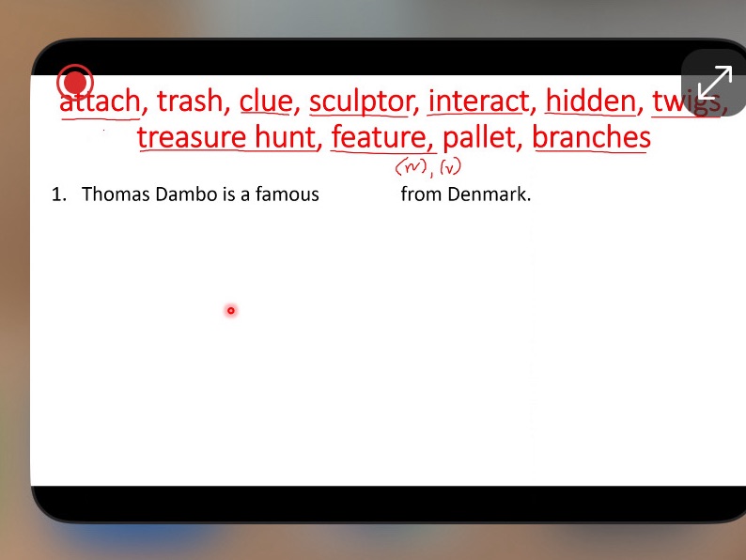Select the word "hidden"

[590, 101]
